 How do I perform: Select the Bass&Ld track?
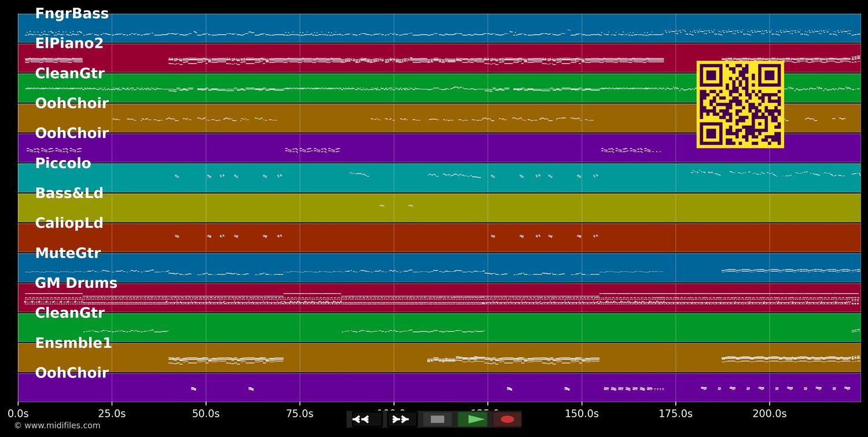[x=69, y=192]
